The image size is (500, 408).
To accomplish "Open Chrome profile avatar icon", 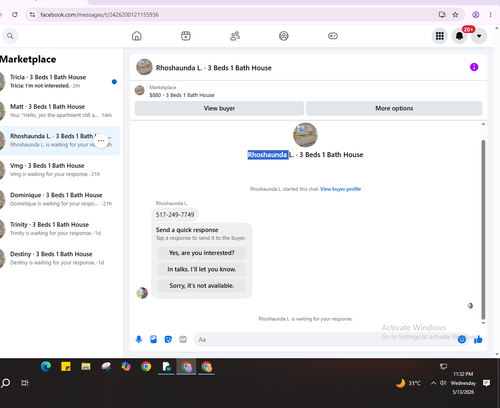I will [x=476, y=14].
